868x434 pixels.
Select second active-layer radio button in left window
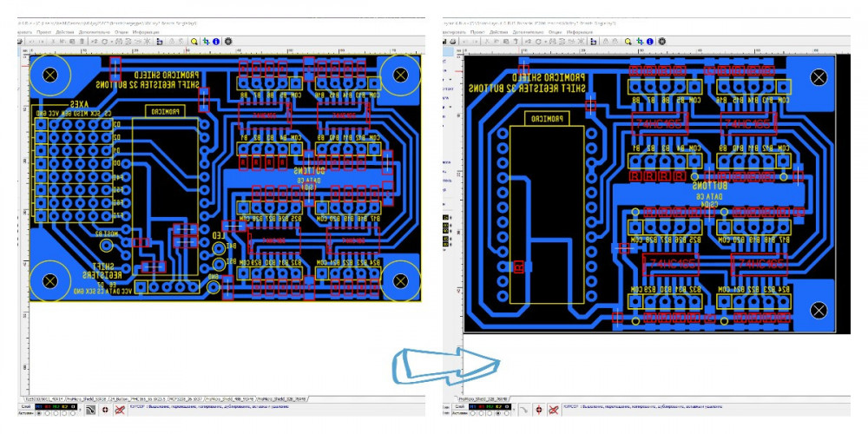tap(47, 413)
